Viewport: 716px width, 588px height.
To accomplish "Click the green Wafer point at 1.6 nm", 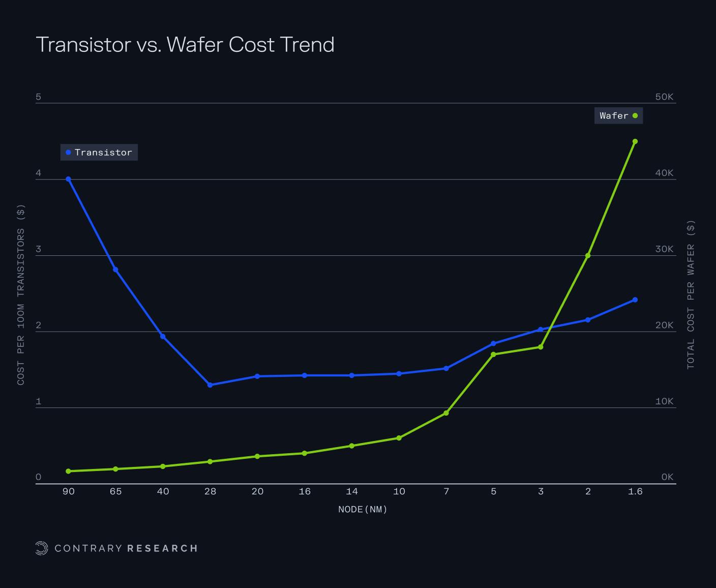I will [x=635, y=141].
